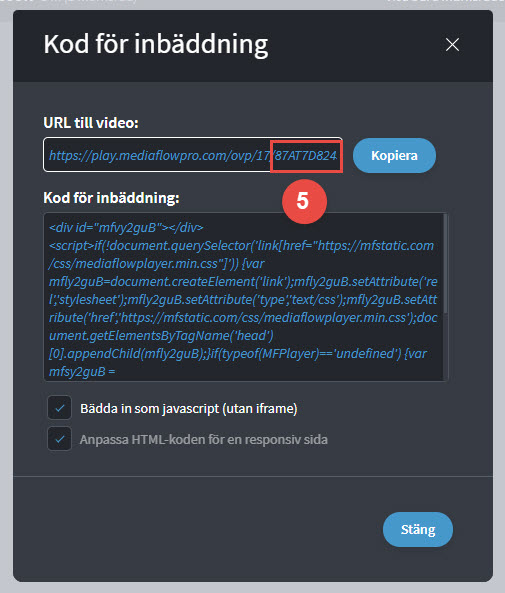Click the red number 5 step badge

pos(304,201)
